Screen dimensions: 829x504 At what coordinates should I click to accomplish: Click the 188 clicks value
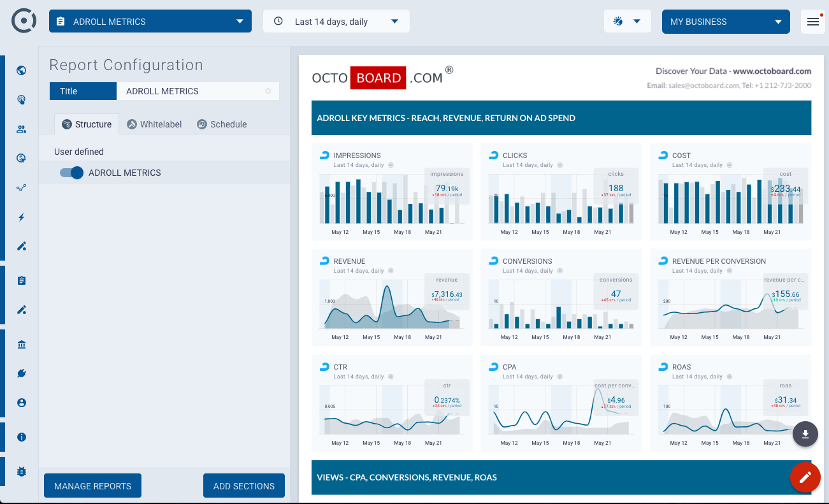point(616,188)
